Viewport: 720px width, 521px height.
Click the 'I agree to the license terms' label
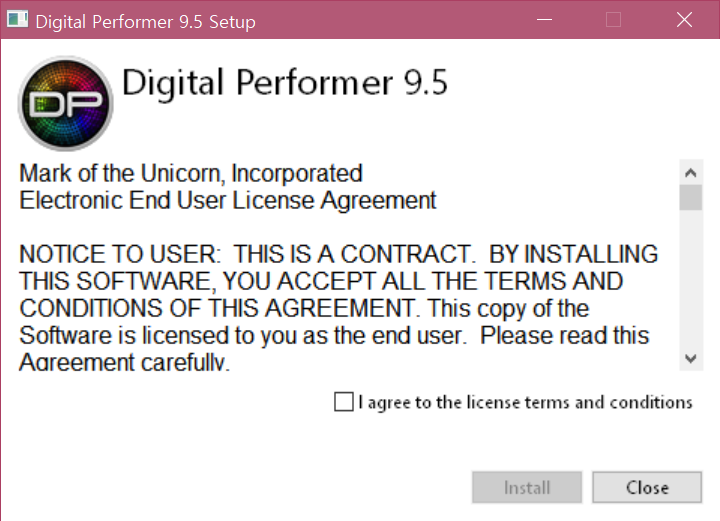coord(525,402)
